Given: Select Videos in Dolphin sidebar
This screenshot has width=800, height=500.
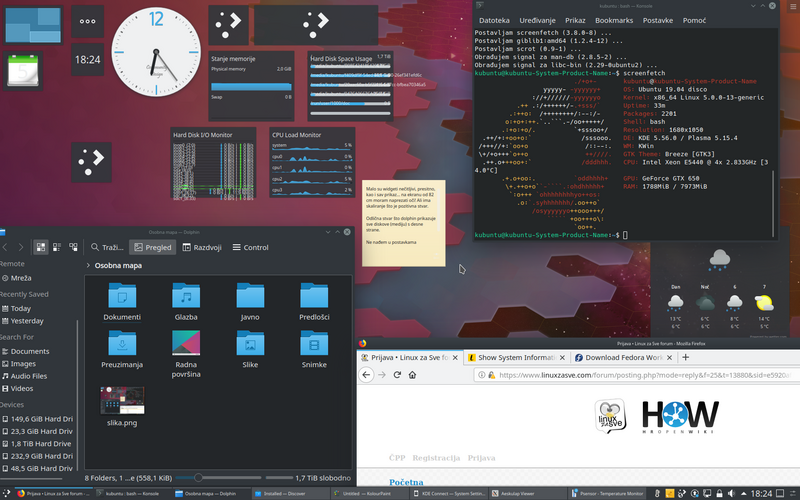Looking at the screenshot, I should (18, 388).
